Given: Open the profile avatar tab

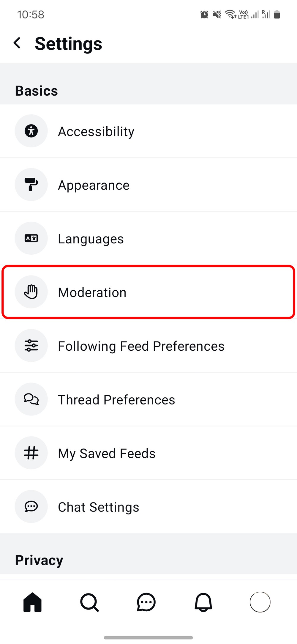Looking at the screenshot, I should pyautogui.click(x=260, y=602).
